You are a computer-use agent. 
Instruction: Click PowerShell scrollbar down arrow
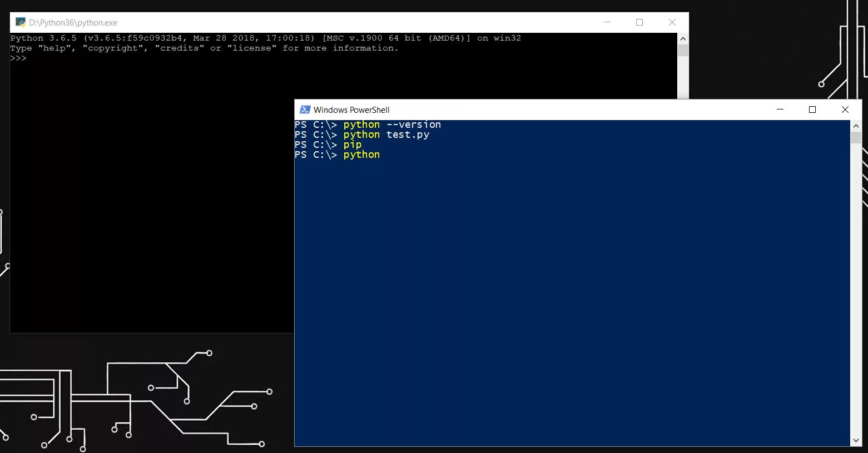[856, 441]
